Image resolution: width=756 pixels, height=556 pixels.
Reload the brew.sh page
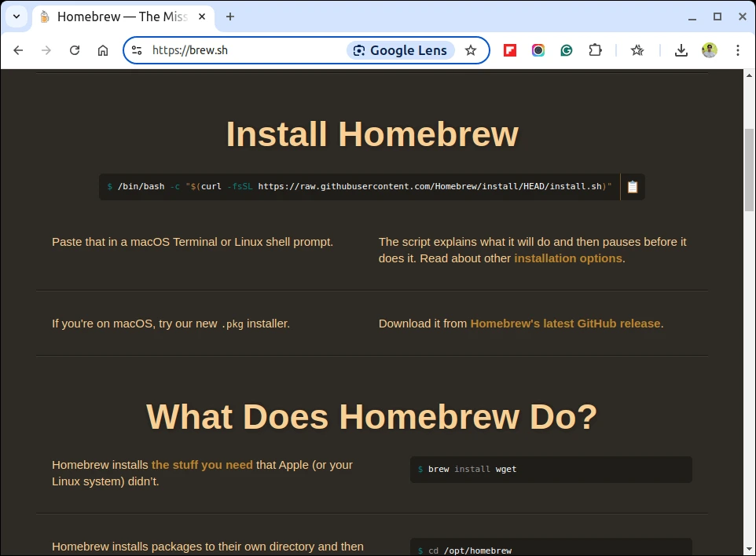(75, 50)
